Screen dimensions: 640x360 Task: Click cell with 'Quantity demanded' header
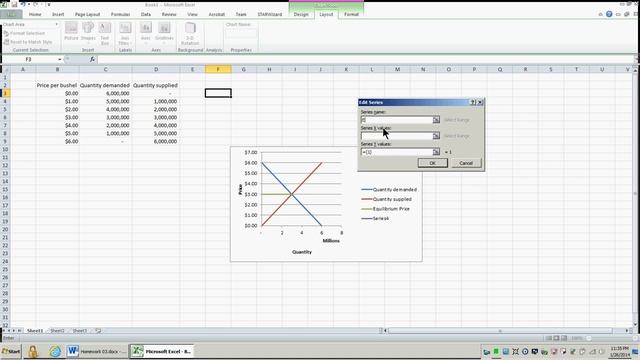(x=105, y=85)
